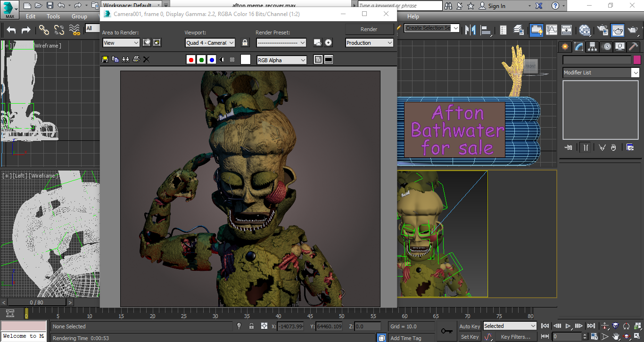
Task: Open key filter Selected dropdown
Action: pyautogui.click(x=510, y=326)
